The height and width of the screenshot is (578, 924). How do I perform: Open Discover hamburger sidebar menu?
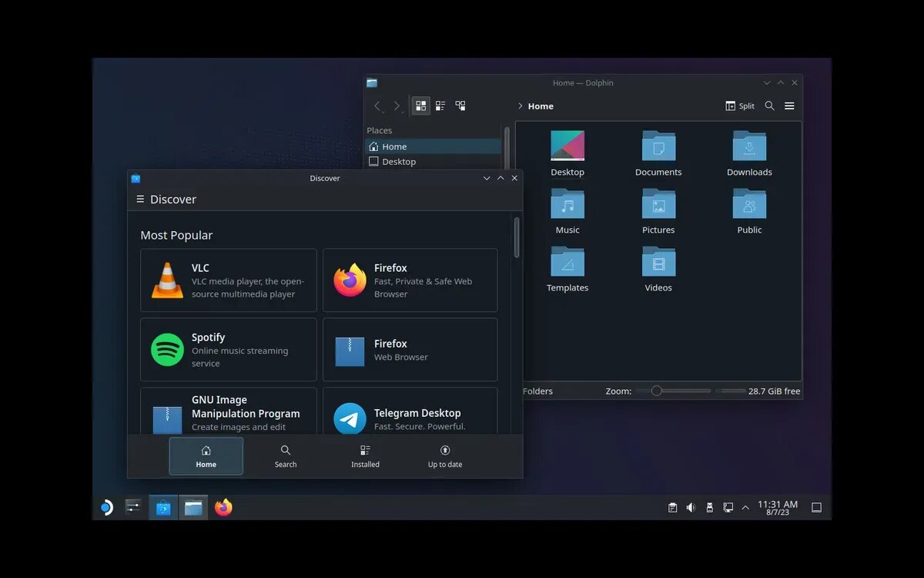140,199
